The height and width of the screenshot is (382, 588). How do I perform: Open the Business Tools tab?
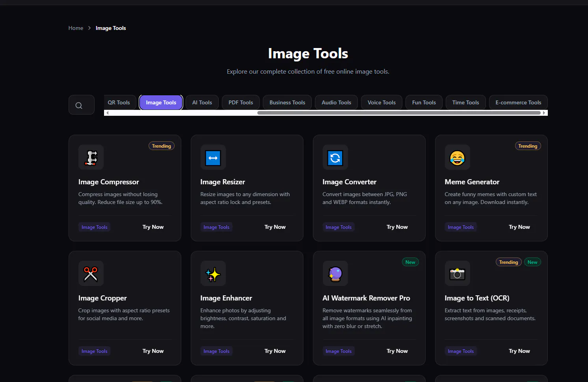click(287, 102)
